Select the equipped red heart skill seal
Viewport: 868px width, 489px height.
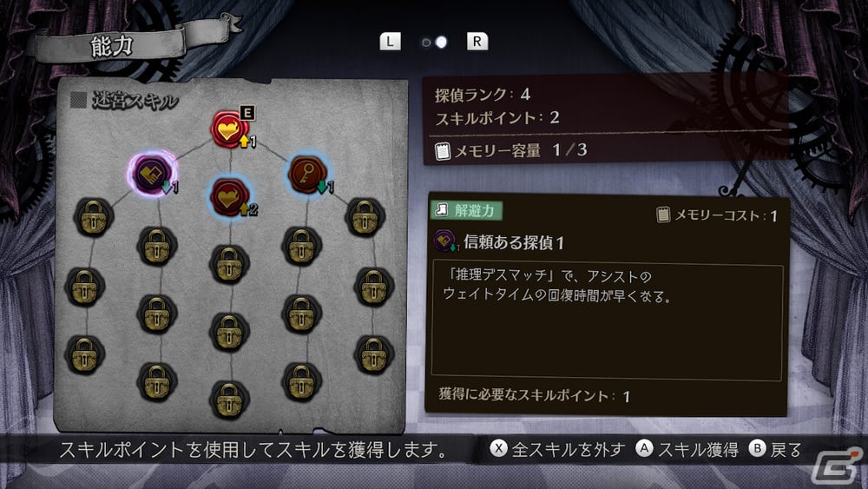coord(228,129)
